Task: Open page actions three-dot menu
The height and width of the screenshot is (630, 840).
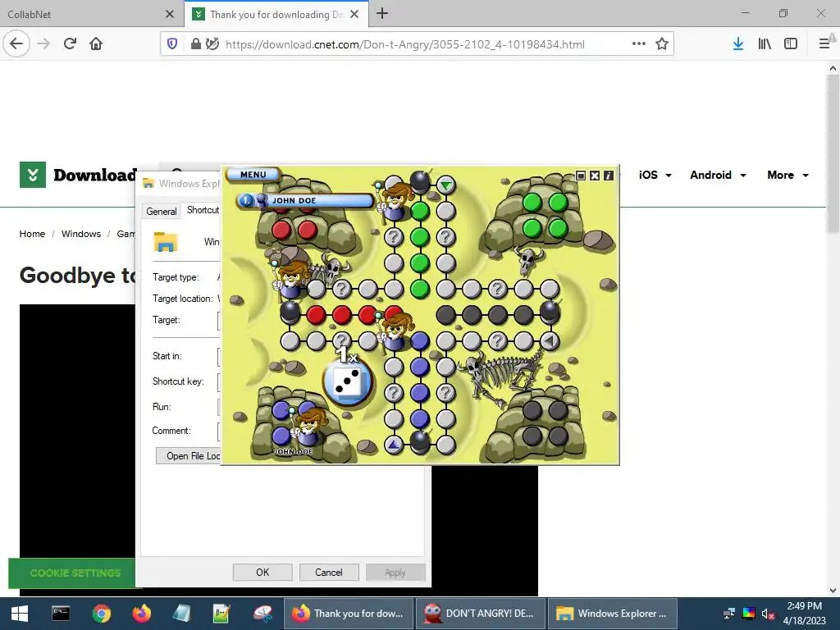Action: (638, 44)
